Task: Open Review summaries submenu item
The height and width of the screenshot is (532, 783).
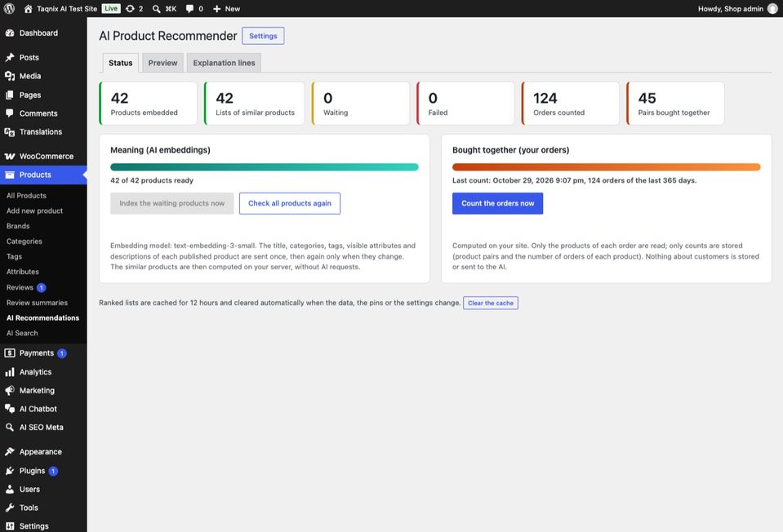Action: pos(37,303)
